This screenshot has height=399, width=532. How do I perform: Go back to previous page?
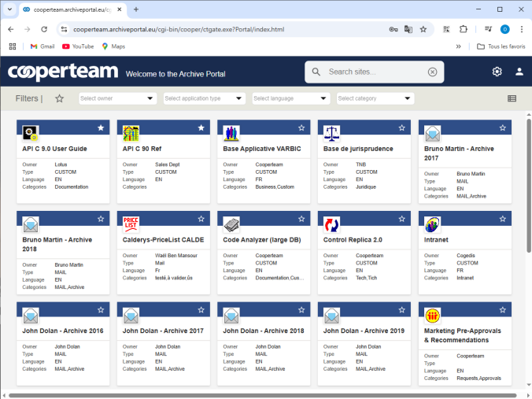point(11,29)
